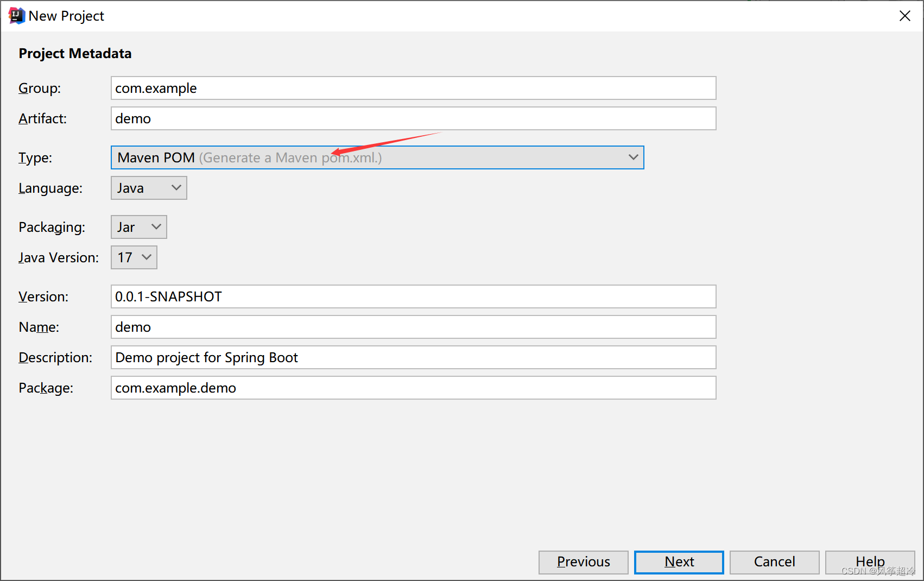Focus the Package field com.example.demo
The image size is (924, 581).
click(x=413, y=388)
